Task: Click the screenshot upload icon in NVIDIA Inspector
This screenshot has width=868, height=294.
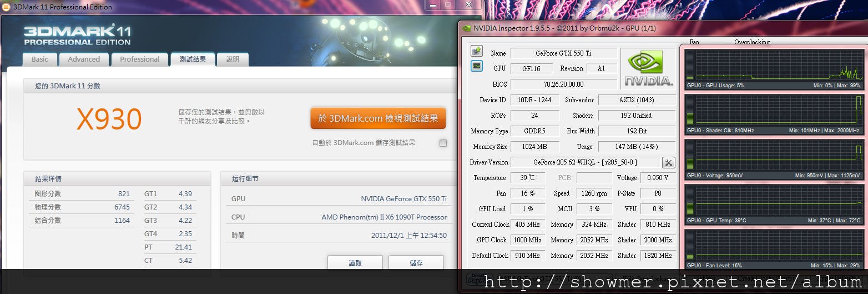Action: pyautogui.click(x=477, y=51)
